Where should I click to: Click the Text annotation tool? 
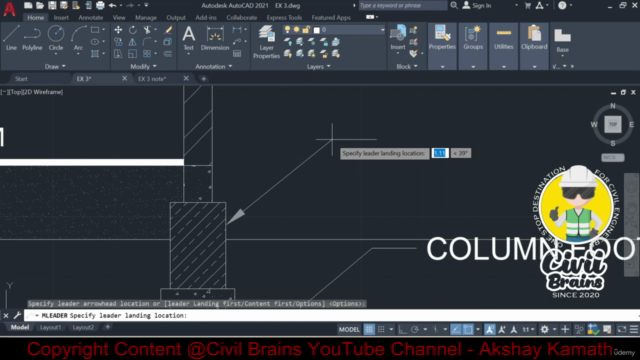(x=188, y=38)
